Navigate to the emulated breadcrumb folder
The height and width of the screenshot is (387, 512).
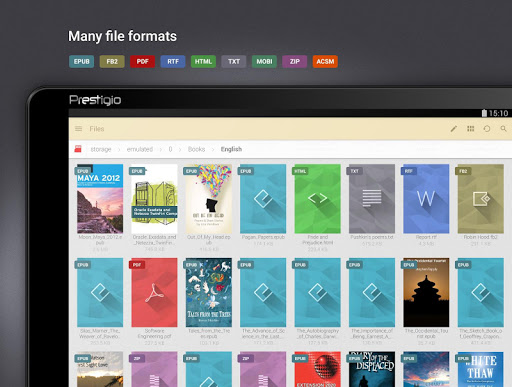(140, 149)
